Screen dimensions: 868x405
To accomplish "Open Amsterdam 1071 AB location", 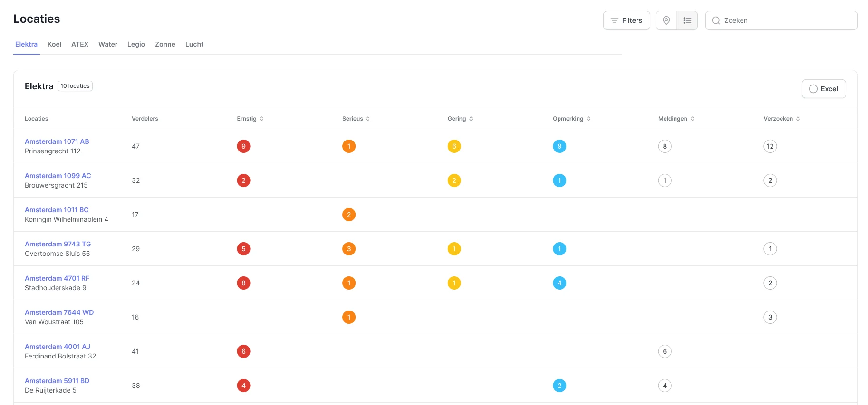I will point(57,141).
